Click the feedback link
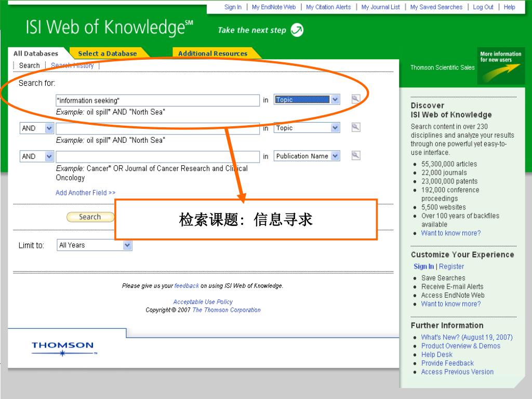 click(x=187, y=286)
